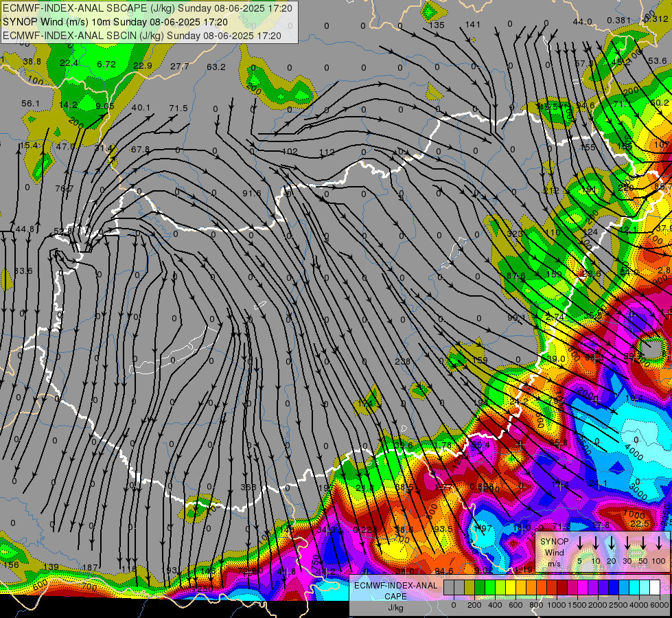Click the 5 m/s wind arrow in legend
672x618 pixels.
(x=579, y=544)
